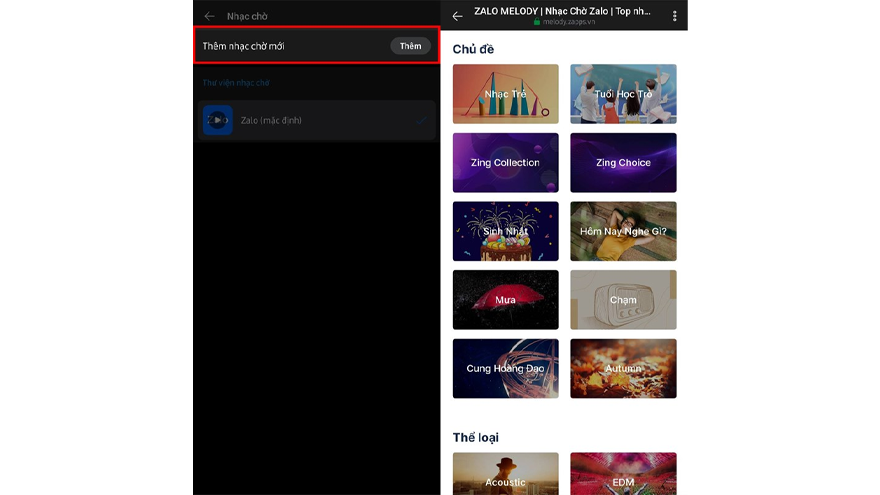Go back from the Nhạc chờ screen
The image size is (880, 495).
click(x=209, y=16)
